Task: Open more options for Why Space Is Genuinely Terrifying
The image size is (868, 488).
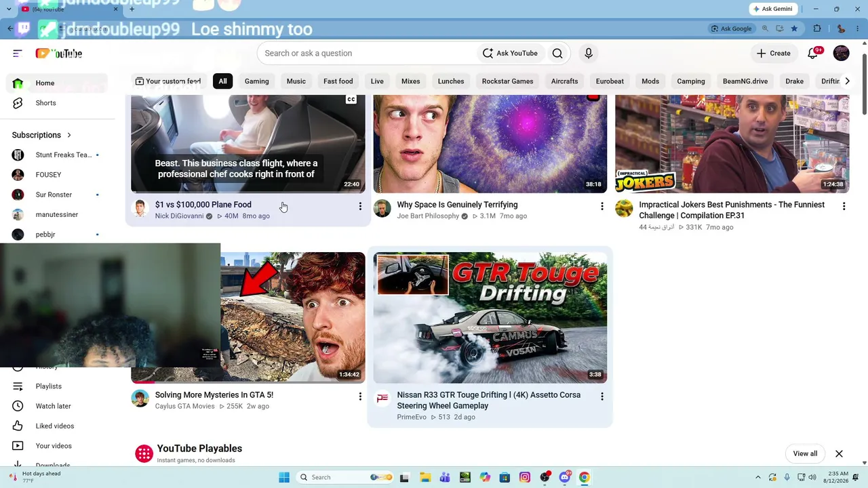Action: point(602,206)
